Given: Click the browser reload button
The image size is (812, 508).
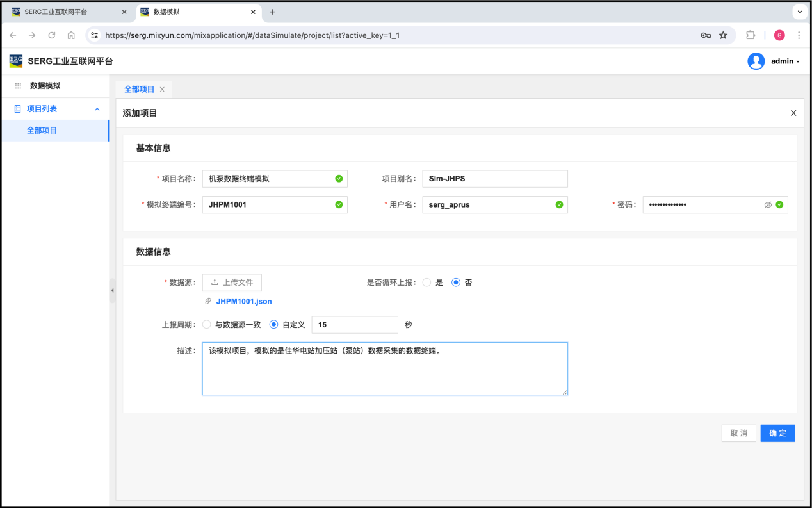Looking at the screenshot, I should pos(52,35).
